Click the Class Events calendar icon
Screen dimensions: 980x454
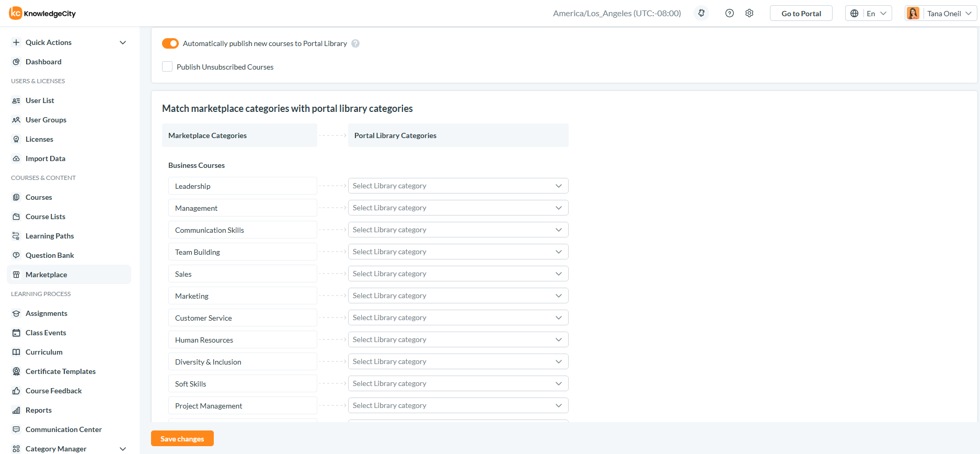[16, 333]
